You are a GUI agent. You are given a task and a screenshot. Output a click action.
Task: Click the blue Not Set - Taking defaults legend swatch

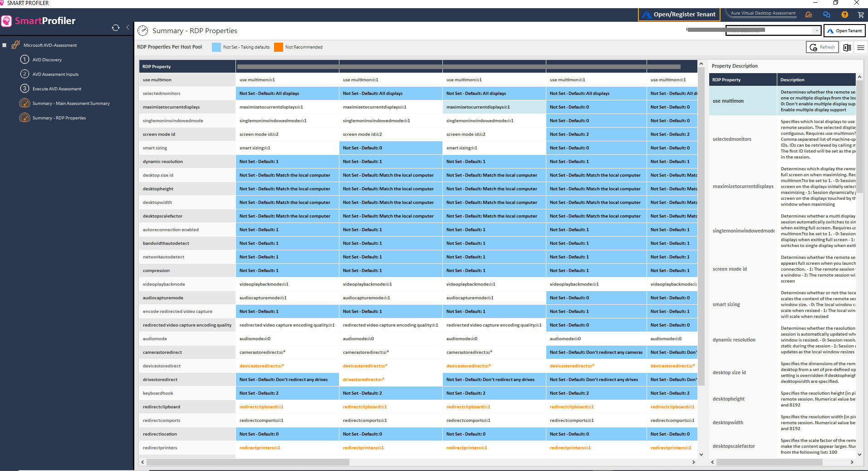tap(216, 47)
